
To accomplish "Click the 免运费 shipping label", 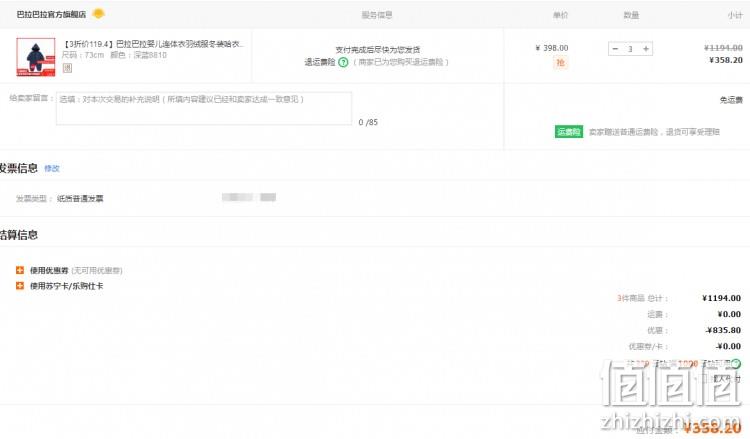I will [x=731, y=100].
